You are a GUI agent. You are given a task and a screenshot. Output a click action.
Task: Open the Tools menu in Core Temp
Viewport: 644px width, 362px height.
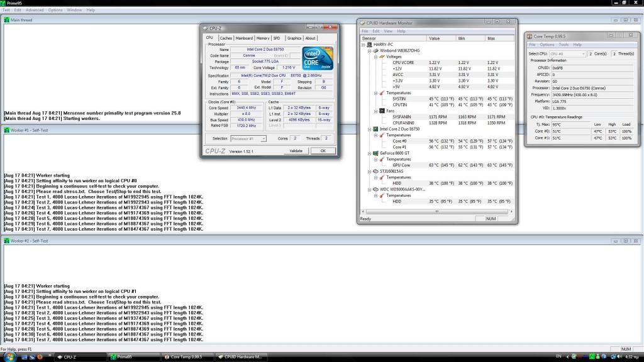563,45
